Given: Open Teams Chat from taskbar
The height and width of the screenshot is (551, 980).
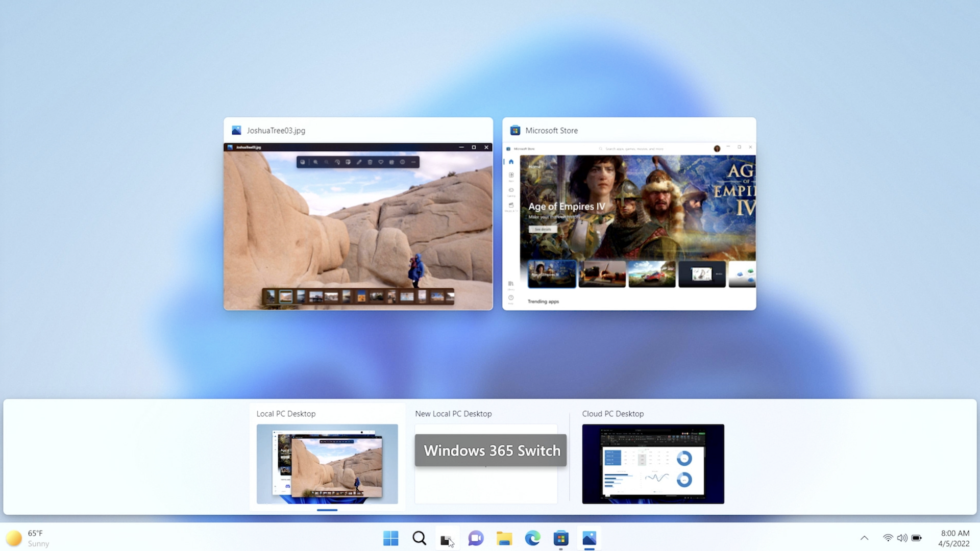Looking at the screenshot, I should point(476,538).
